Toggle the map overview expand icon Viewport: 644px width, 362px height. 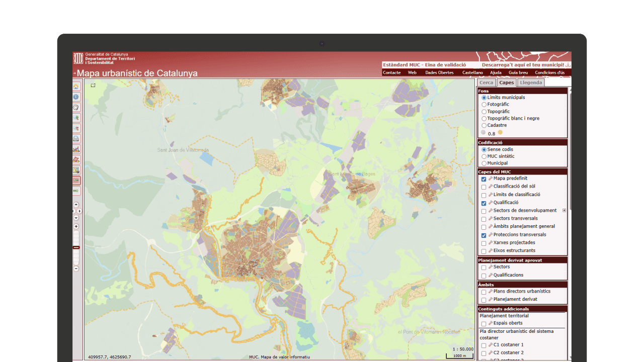[93, 85]
